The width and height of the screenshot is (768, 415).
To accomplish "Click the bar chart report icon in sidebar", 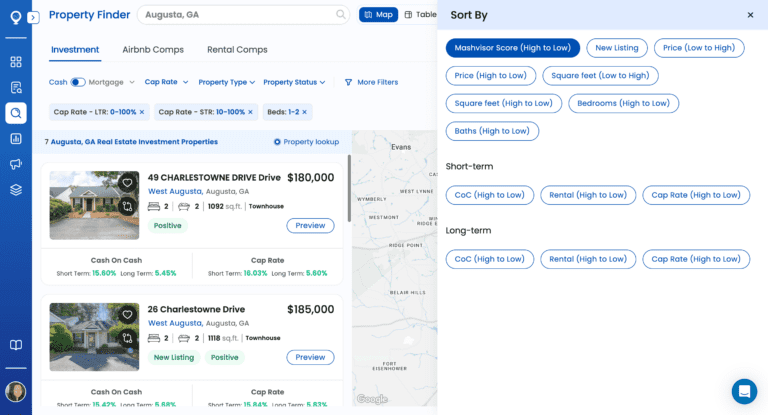I will click(16, 138).
